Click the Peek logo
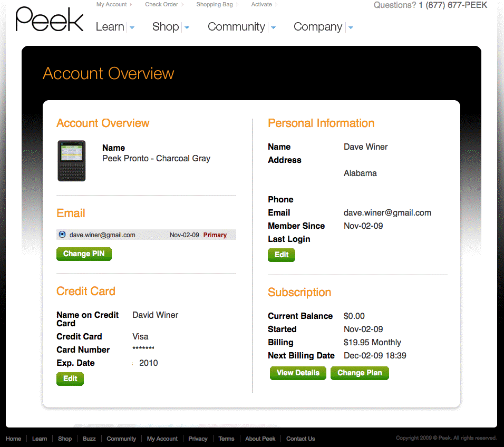504x447 pixels. coord(50,20)
